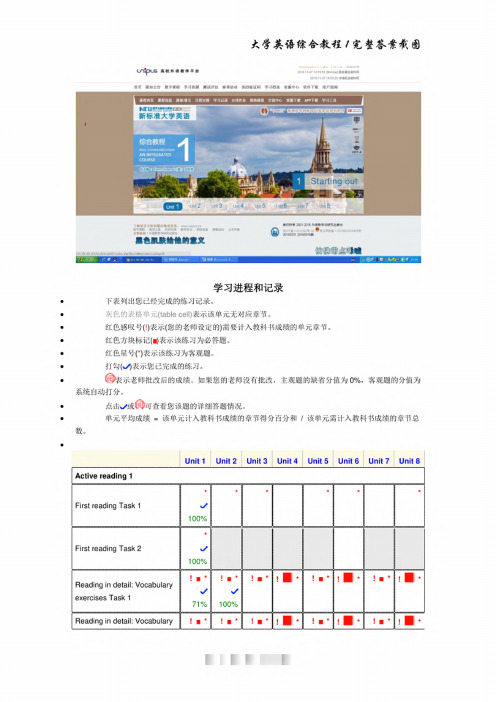Click the 100% score under Unit 2
Image resolution: width=496 pixels, height=702 pixels.
pos(228,604)
